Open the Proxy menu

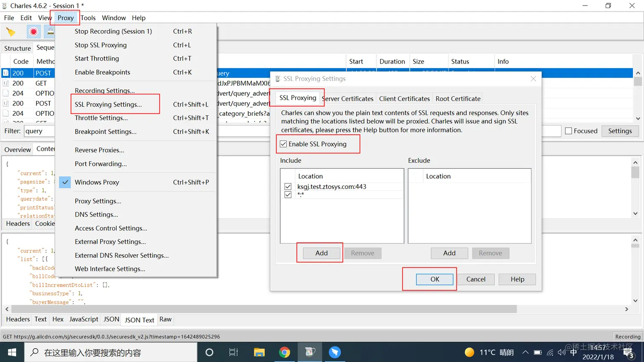(x=66, y=17)
